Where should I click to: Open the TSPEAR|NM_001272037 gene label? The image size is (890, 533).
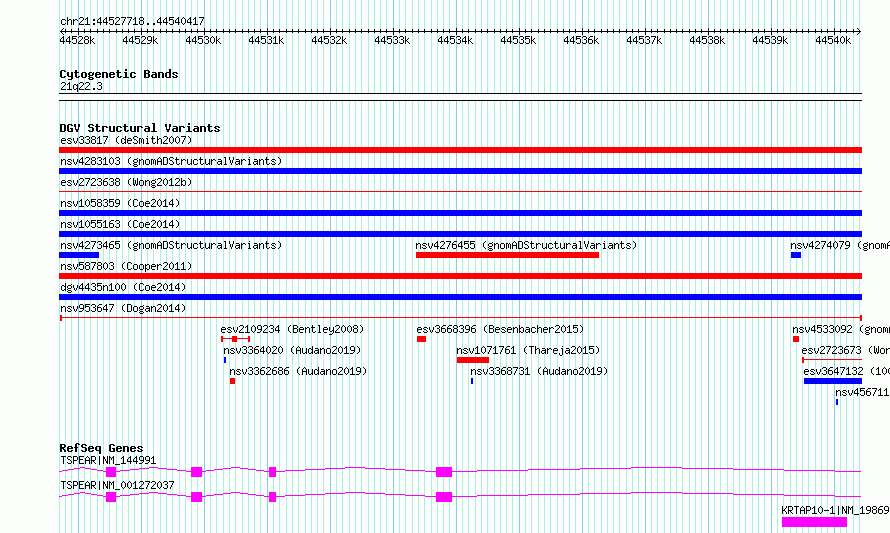click(x=117, y=485)
